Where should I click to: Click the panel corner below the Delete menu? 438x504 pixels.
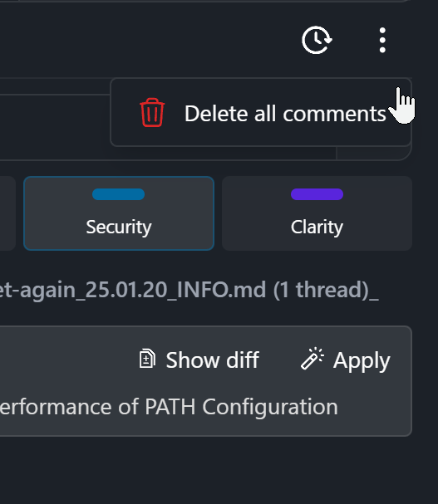point(374,154)
